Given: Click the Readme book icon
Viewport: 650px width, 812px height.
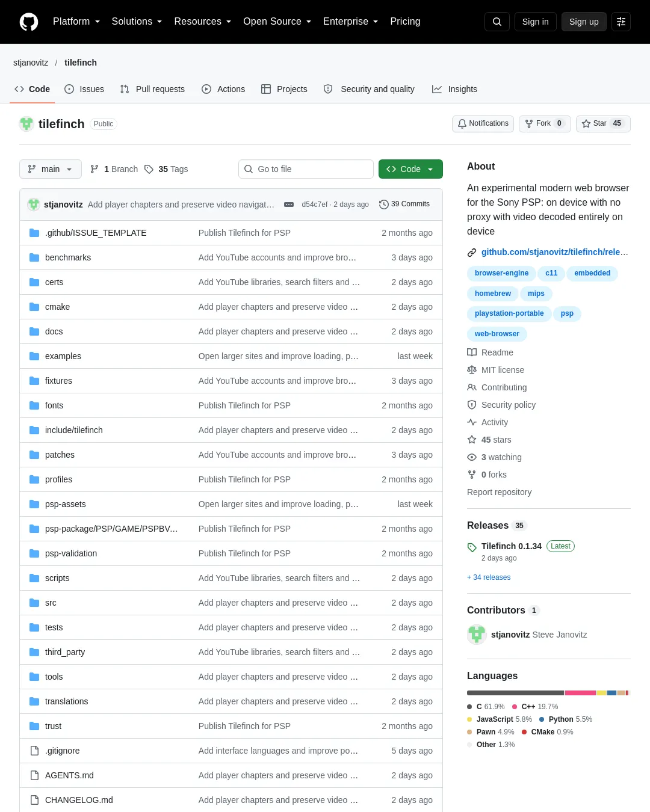Looking at the screenshot, I should pos(472,352).
